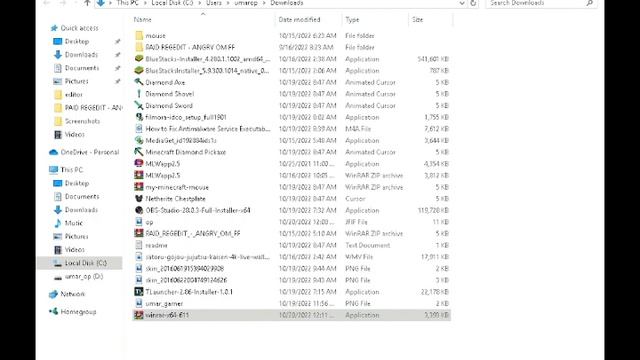Open Videos under Quick access
Viewport: 640px width, 360px height.
tap(74, 134)
